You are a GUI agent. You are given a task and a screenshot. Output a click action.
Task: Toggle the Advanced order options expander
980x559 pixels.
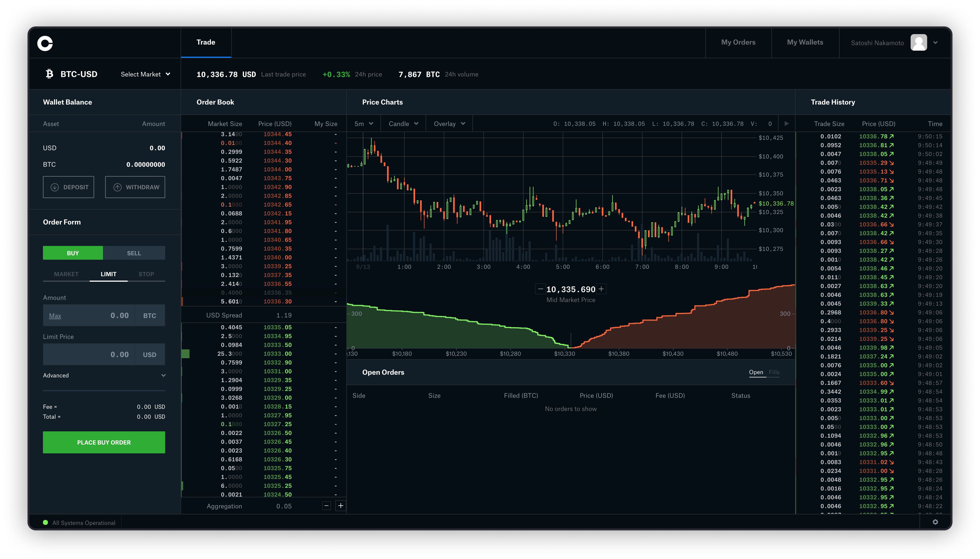click(104, 375)
